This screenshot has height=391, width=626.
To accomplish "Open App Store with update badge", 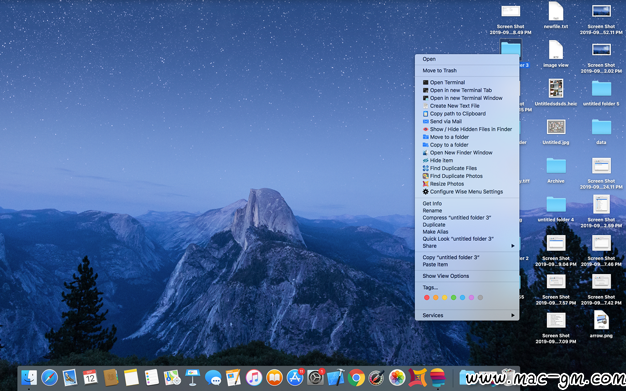I will (x=295, y=377).
